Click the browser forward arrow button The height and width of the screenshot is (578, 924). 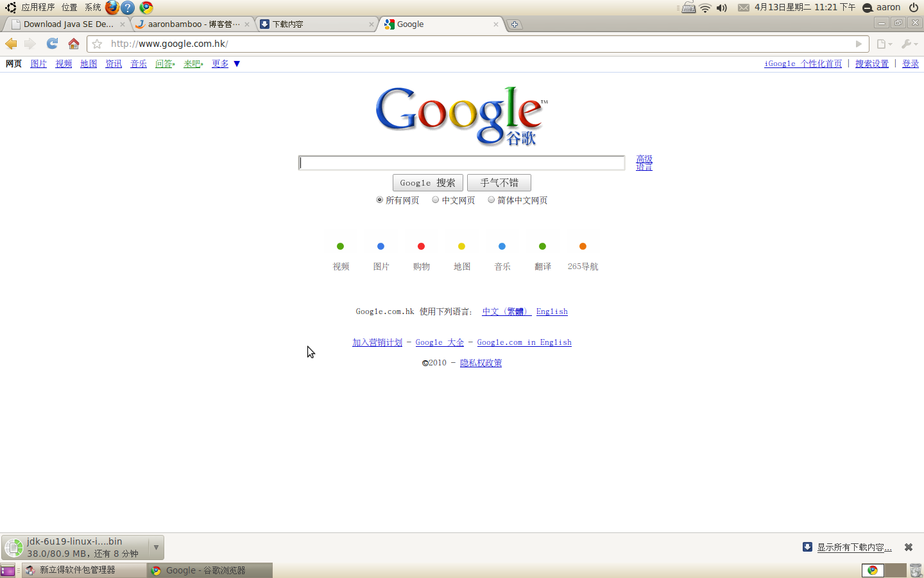point(30,44)
